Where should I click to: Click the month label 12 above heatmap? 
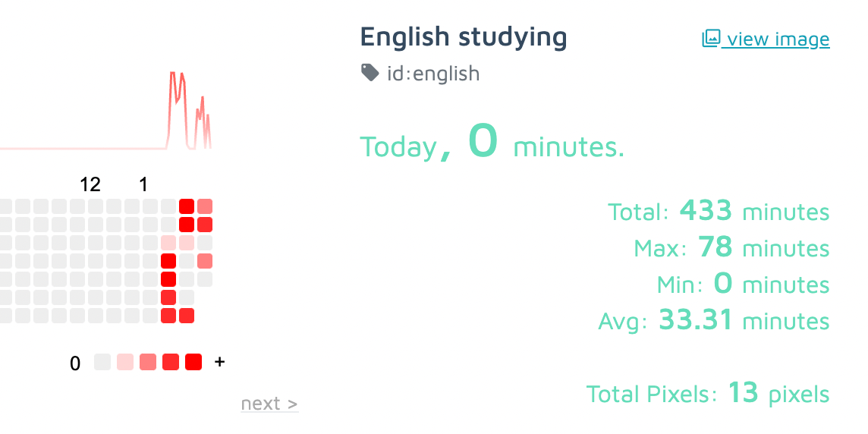click(90, 184)
